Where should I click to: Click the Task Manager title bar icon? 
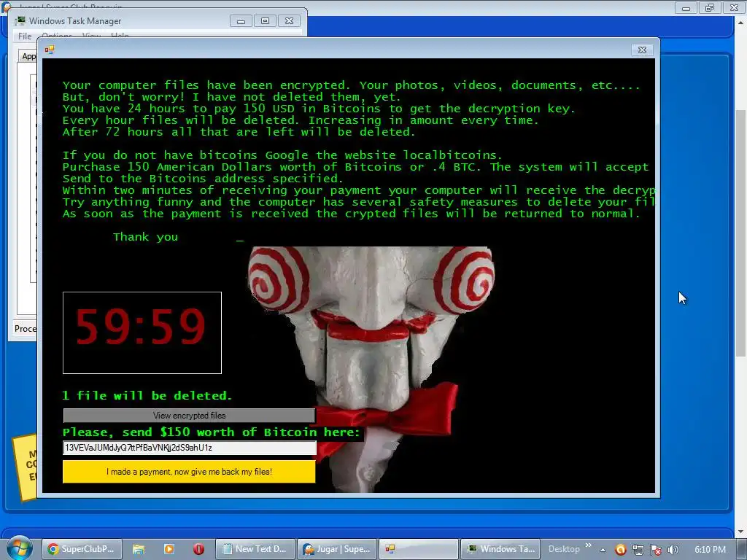click(x=20, y=21)
